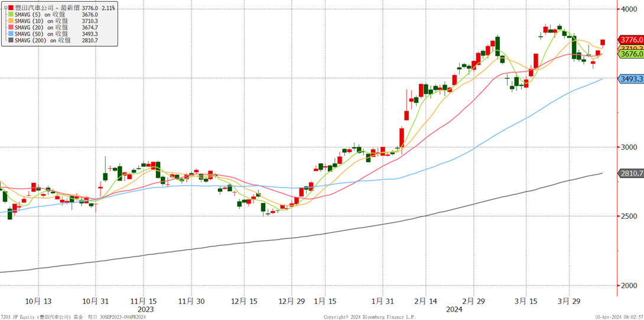Select the SMAVG (50) on 收盤 legend entry

coord(41,34)
